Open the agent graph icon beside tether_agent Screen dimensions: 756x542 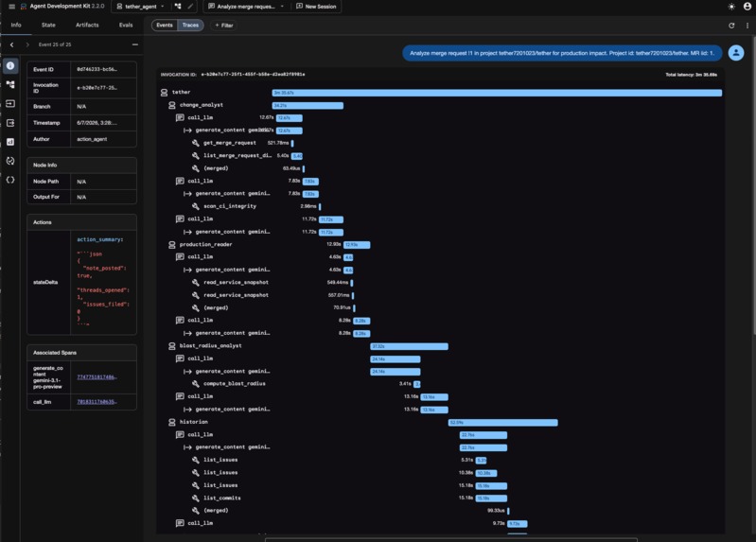click(x=178, y=7)
